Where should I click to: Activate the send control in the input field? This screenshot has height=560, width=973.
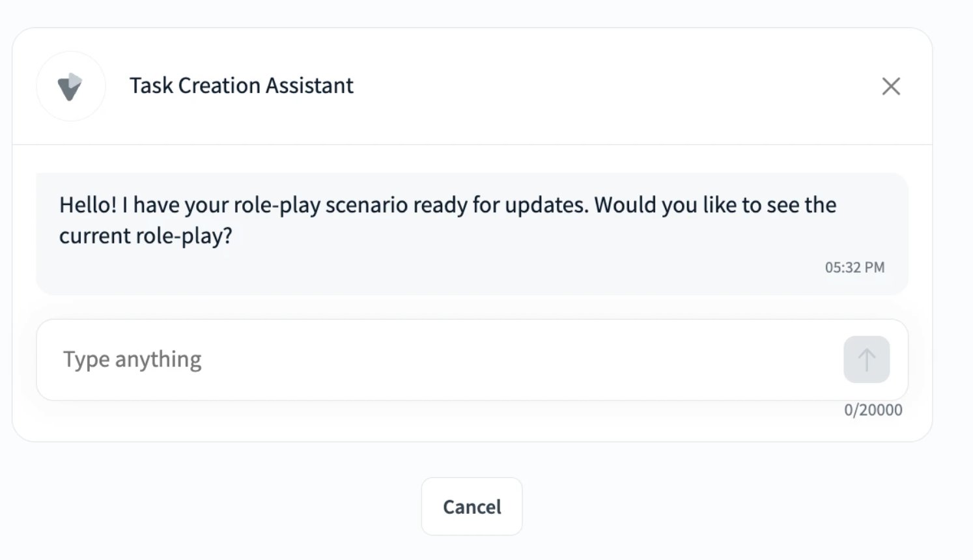pos(866,359)
